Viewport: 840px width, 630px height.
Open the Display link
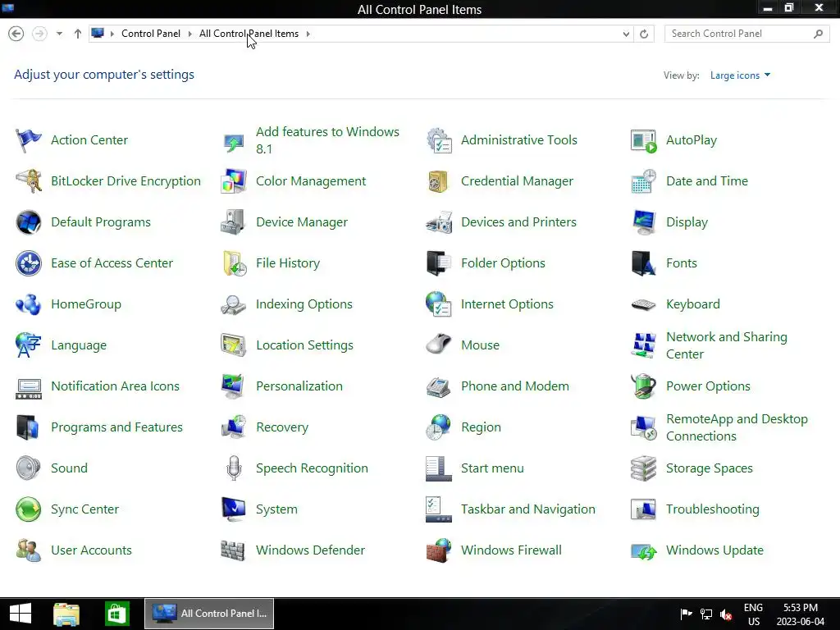[x=687, y=222]
